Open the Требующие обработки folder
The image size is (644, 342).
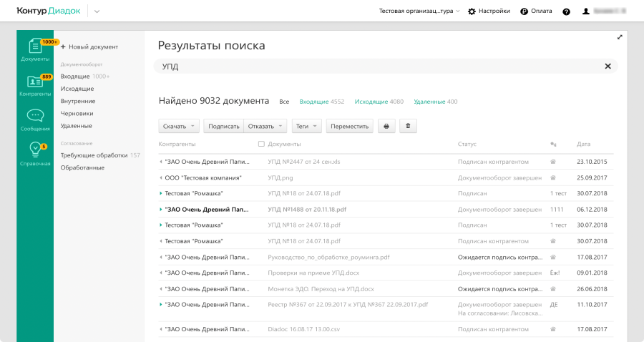tap(94, 155)
